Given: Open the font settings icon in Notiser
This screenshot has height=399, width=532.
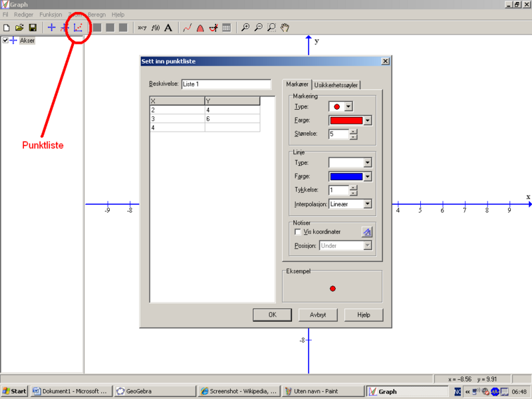Looking at the screenshot, I should pyautogui.click(x=367, y=232).
